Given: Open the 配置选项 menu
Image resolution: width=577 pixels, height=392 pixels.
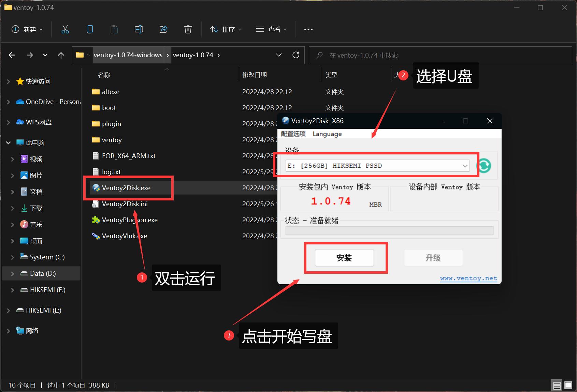Looking at the screenshot, I should point(293,134).
